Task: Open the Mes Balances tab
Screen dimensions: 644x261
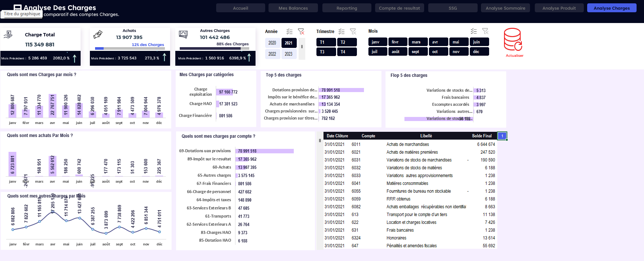Action: (293, 8)
